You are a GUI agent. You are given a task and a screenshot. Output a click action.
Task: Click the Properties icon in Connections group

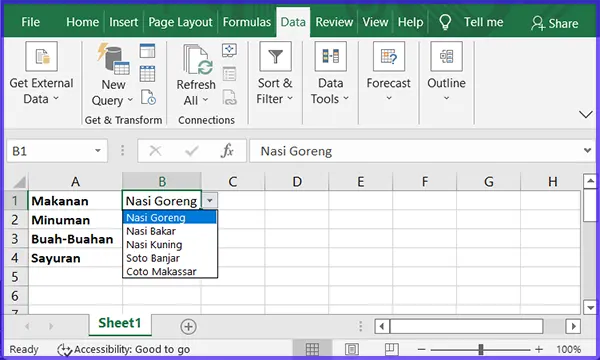click(229, 74)
